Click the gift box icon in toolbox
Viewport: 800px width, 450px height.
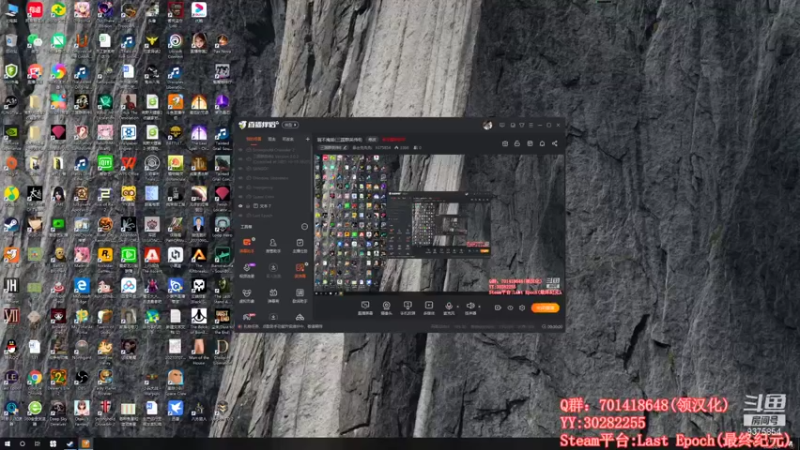coord(273,293)
